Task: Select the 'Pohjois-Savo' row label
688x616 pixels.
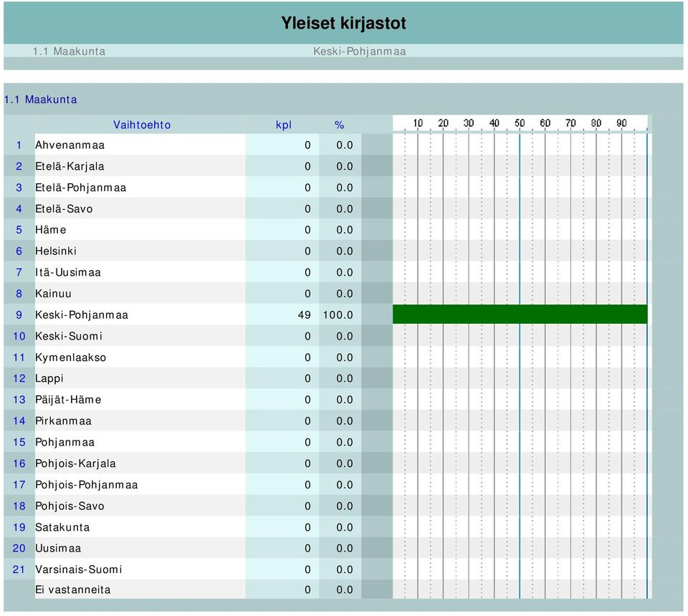Action: 70,506
